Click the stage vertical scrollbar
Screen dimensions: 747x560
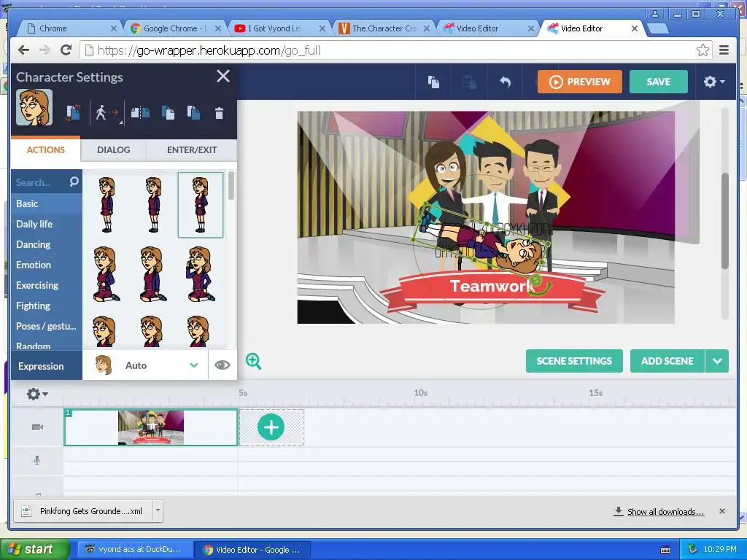(725, 222)
